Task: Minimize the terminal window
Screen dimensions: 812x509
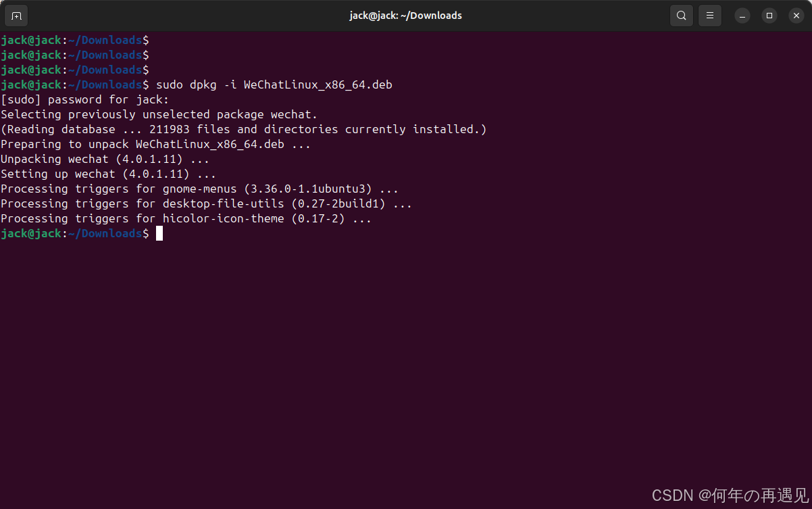Action: point(742,16)
